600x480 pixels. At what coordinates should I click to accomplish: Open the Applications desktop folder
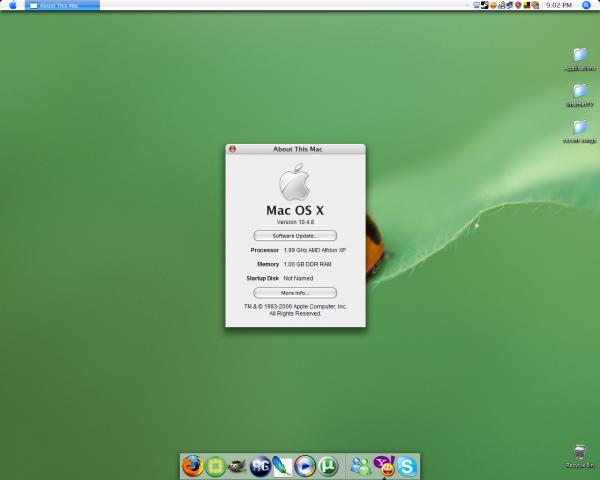click(580, 59)
